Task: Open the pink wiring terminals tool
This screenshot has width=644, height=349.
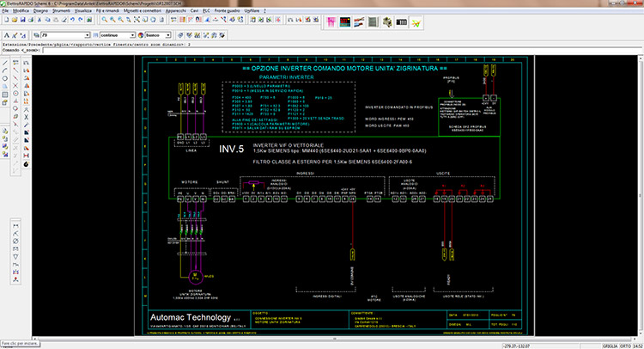Action: coord(331,22)
